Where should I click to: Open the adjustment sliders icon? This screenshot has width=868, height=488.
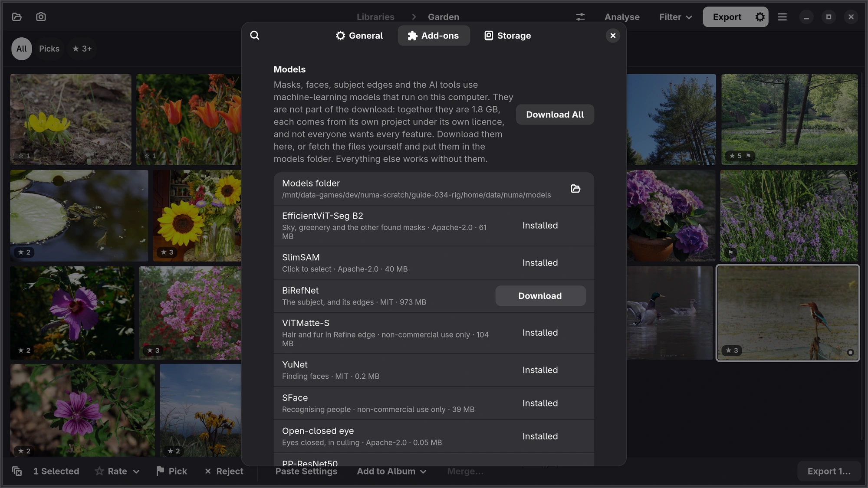pos(580,17)
